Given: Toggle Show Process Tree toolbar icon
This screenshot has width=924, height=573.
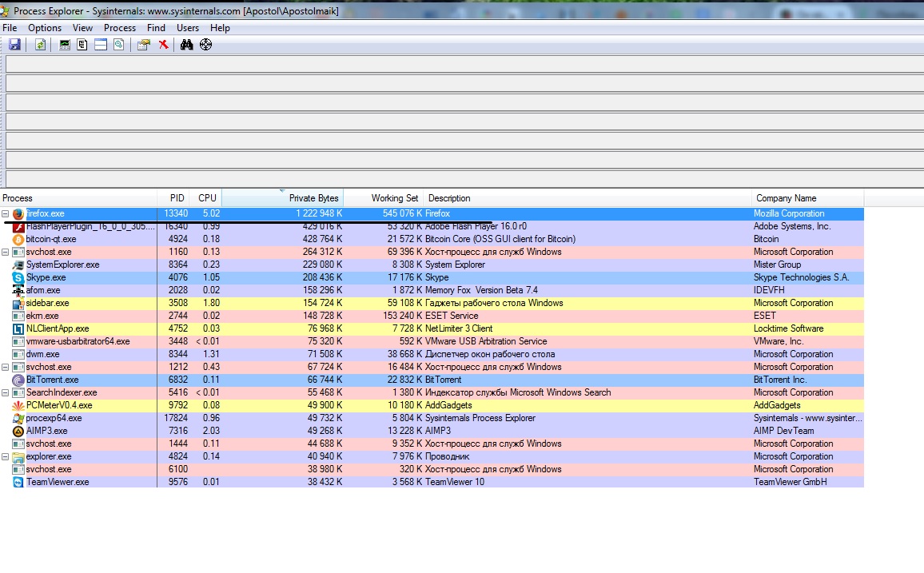Looking at the screenshot, I should tap(82, 45).
